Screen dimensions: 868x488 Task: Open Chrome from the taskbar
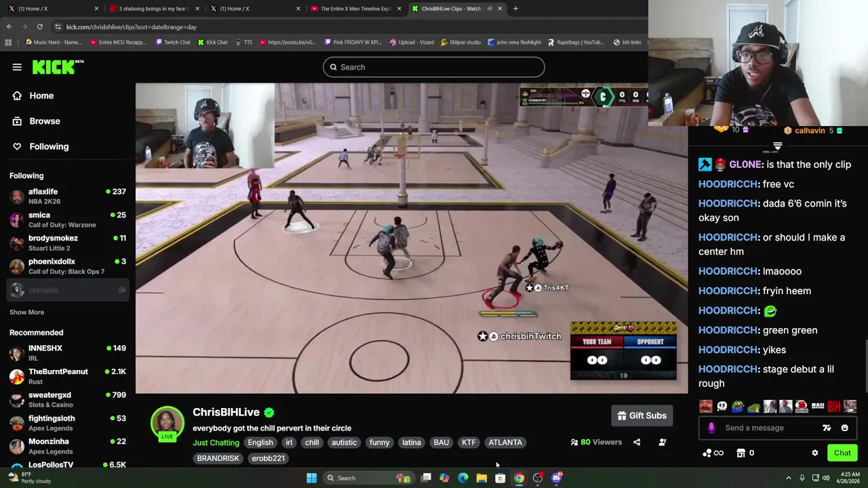pyautogui.click(x=519, y=479)
